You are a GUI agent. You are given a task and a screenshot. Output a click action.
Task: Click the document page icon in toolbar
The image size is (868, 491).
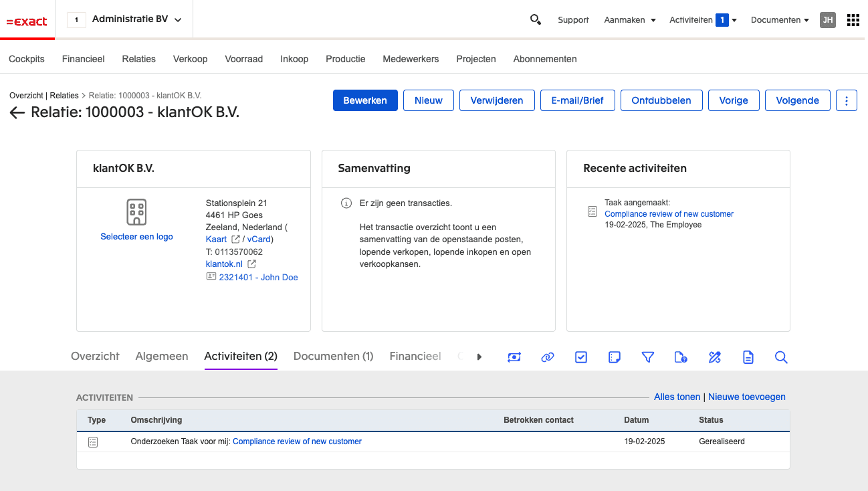tap(748, 357)
